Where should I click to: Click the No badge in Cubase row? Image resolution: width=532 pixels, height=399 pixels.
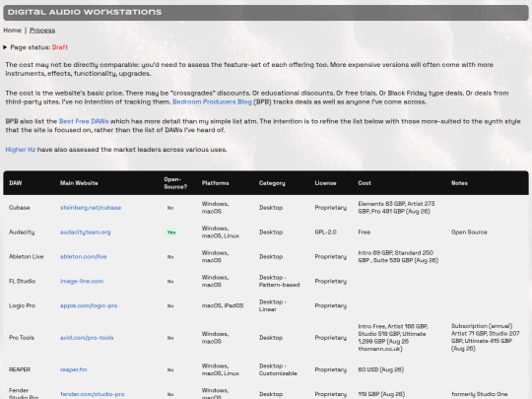click(x=170, y=208)
